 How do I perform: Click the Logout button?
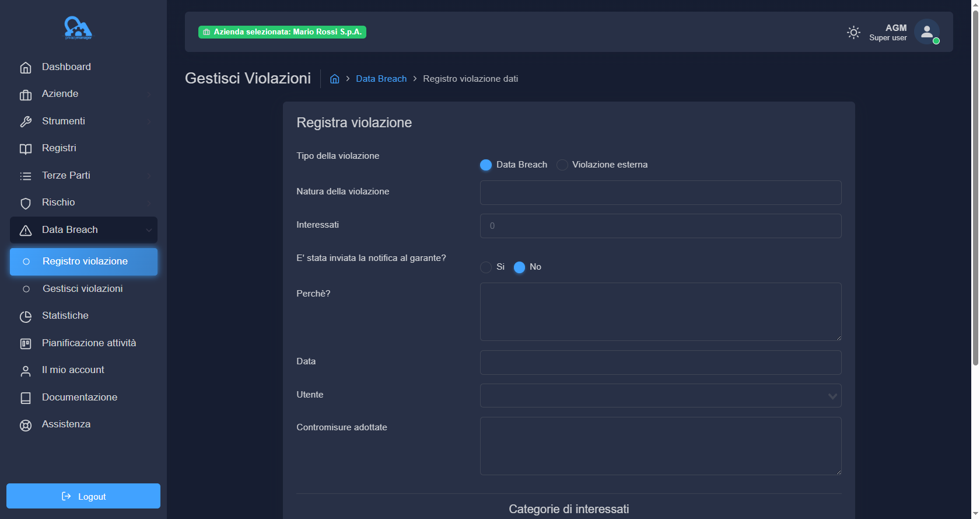tap(83, 496)
